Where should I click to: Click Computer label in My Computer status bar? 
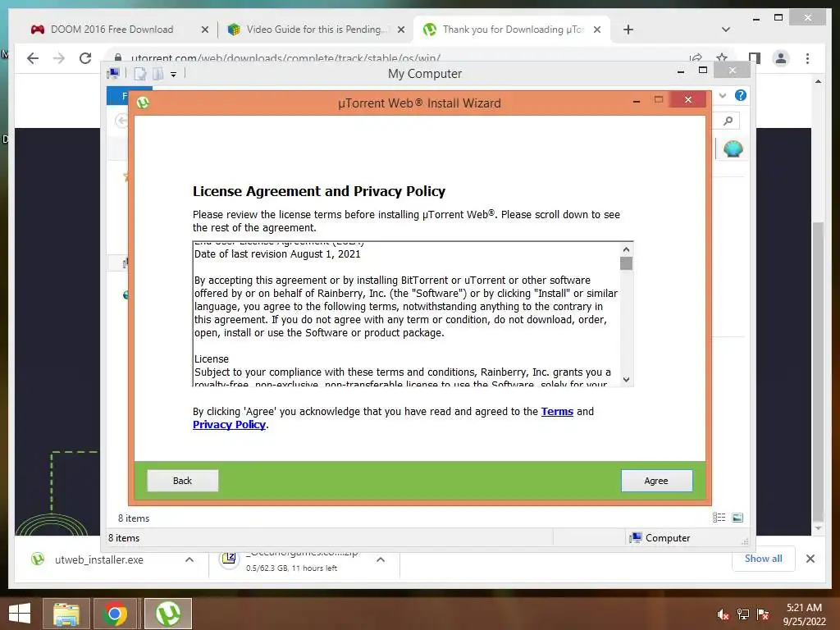tap(668, 538)
